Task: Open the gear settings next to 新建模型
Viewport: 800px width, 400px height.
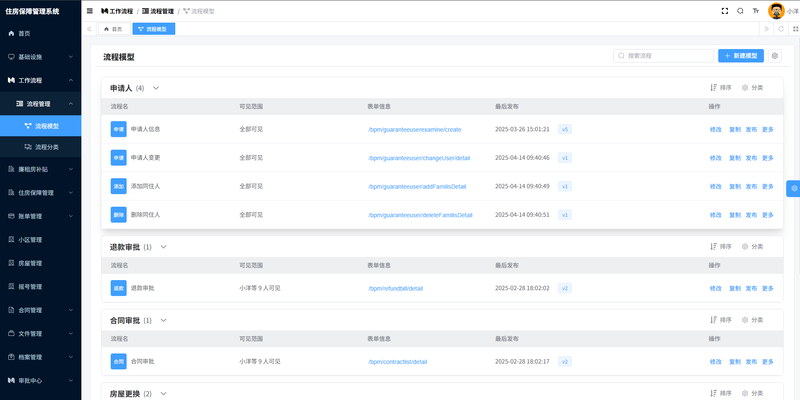Action: 774,57
